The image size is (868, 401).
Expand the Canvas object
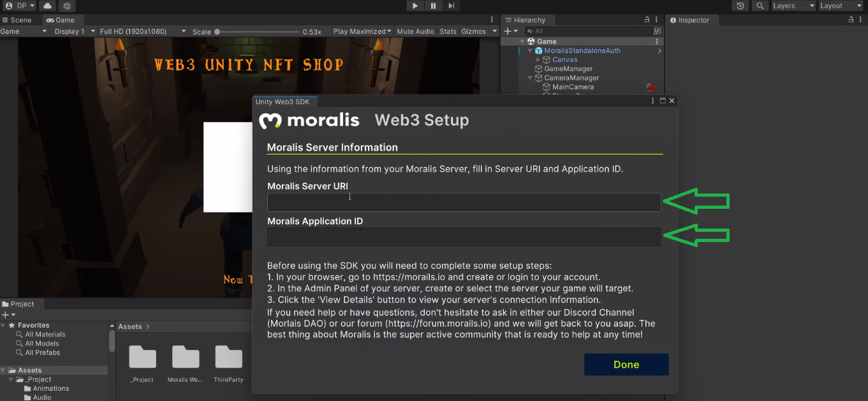(x=538, y=59)
